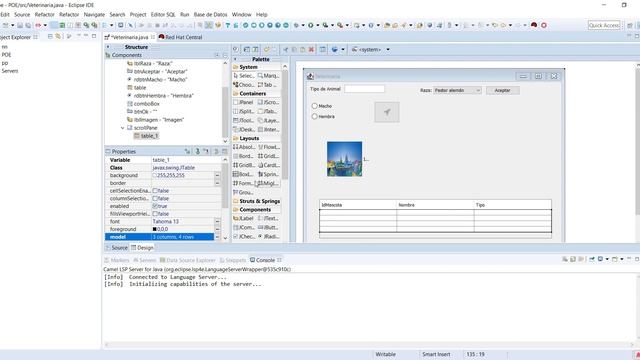The width and height of the screenshot is (640, 360).
Task: Collapse the Components palette category
Action: click(x=256, y=209)
